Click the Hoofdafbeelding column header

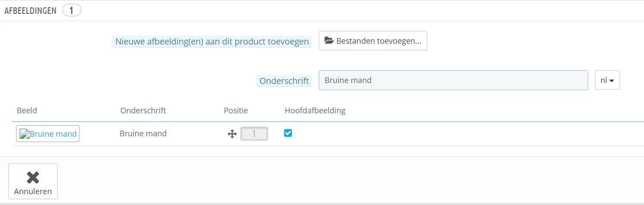[315, 110]
